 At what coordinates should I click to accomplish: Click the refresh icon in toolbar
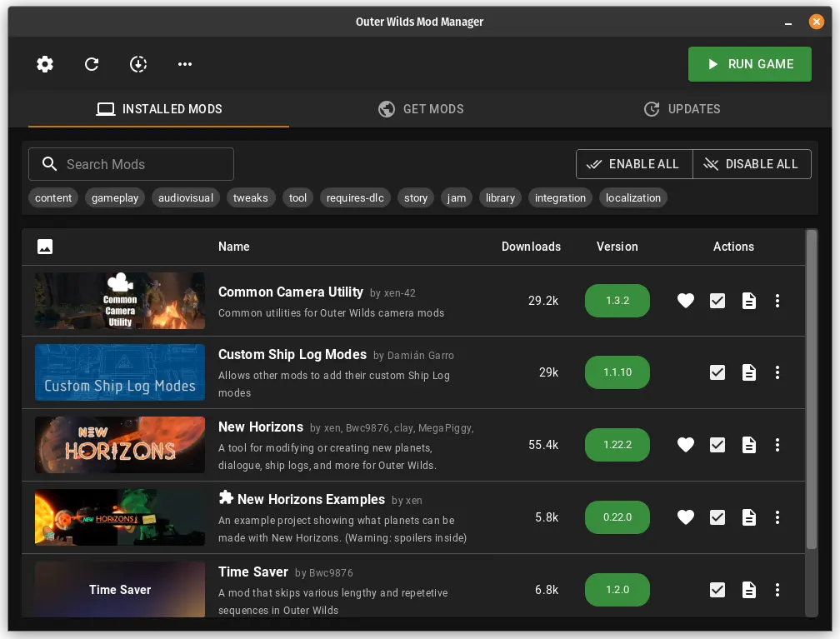pos(92,64)
